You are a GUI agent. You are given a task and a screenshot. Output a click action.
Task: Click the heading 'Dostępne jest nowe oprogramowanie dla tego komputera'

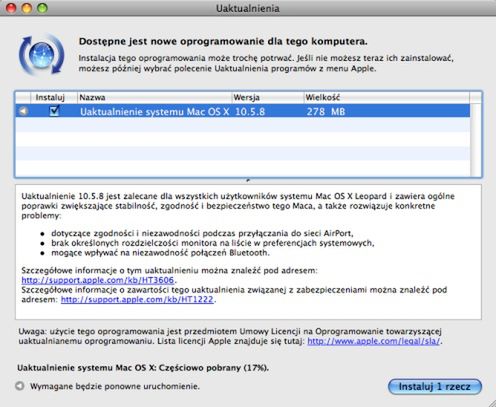223,42
